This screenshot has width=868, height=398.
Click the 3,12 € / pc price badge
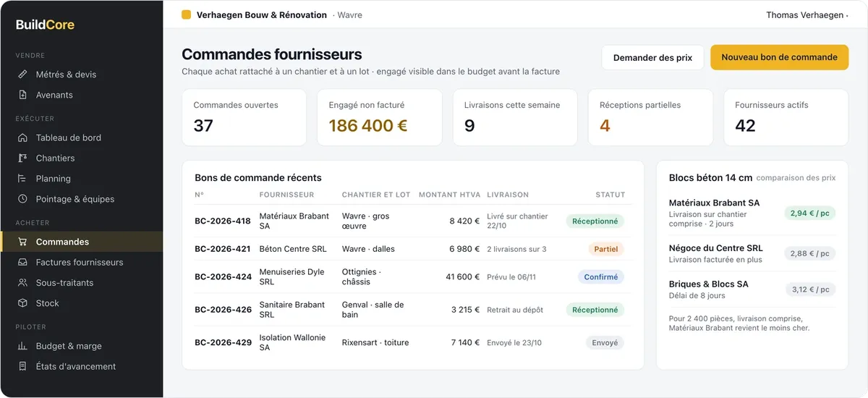tap(810, 289)
